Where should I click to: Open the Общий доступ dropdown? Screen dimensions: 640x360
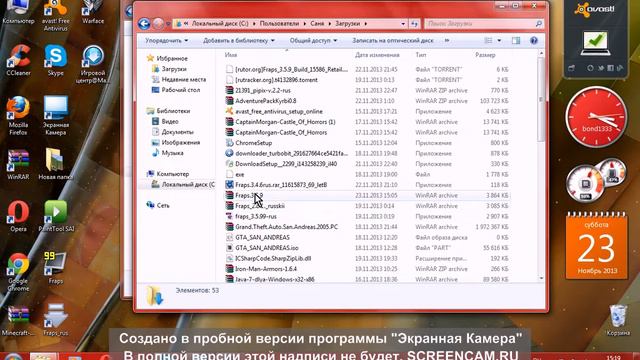pyautogui.click(x=313, y=40)
